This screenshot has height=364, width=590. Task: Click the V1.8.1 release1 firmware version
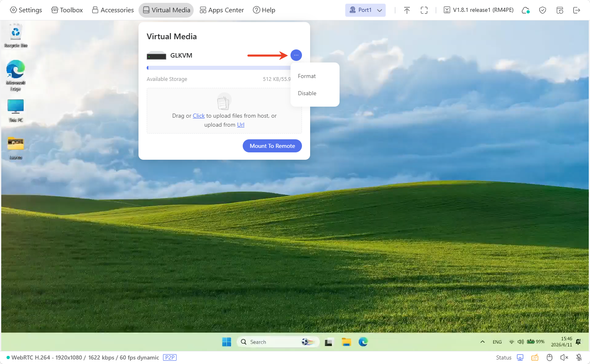point(478,10)
